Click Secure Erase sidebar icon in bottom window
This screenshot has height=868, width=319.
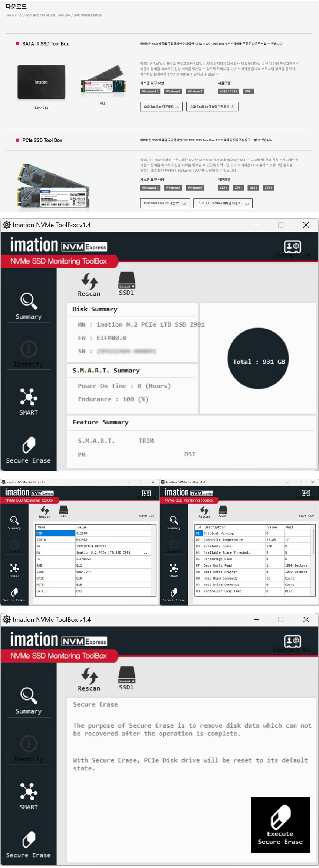pos(29,839)
